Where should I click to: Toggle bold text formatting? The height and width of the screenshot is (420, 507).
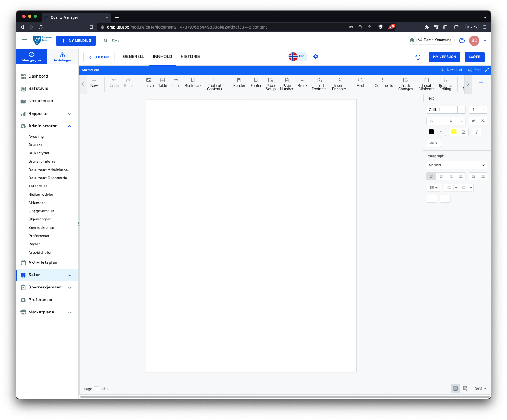point(431,121)
